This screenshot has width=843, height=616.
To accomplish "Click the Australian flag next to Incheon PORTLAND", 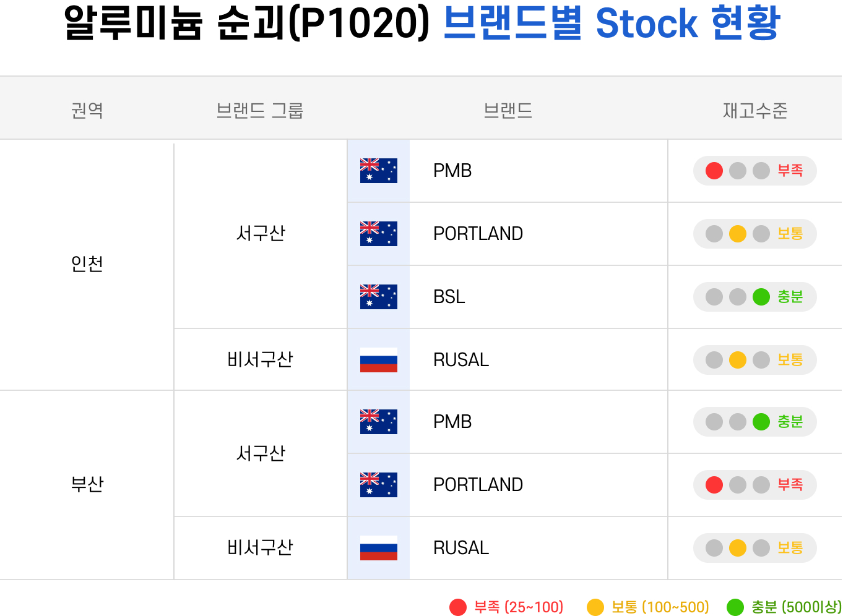I will pos(378,234).
